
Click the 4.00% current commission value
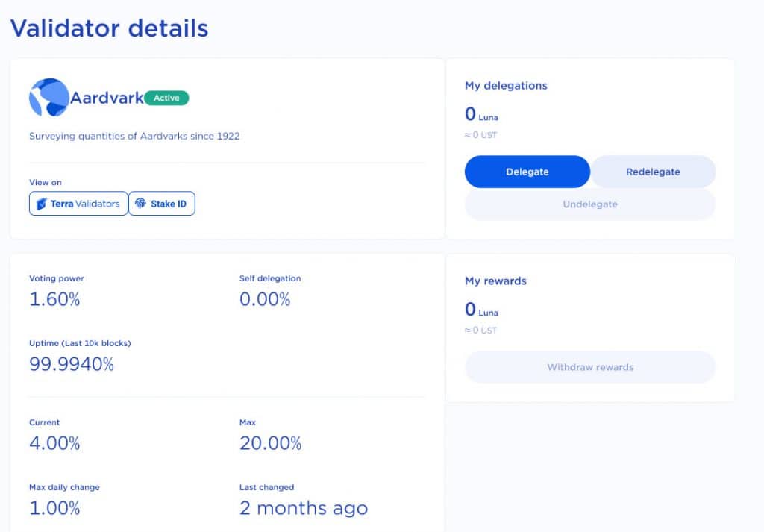(54, 443)
